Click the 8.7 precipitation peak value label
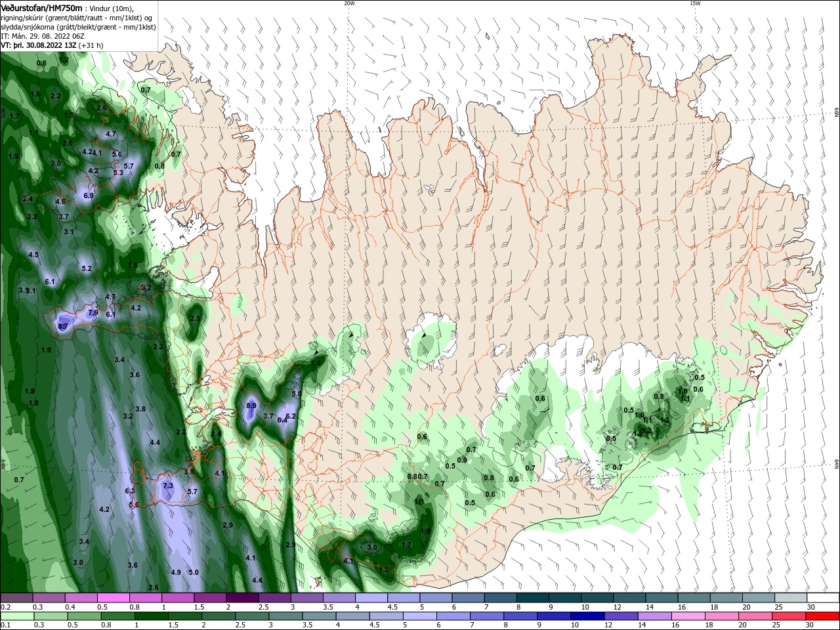Image resolution: width=840 pixels, height=630 pixels. [x=63, y=326]
